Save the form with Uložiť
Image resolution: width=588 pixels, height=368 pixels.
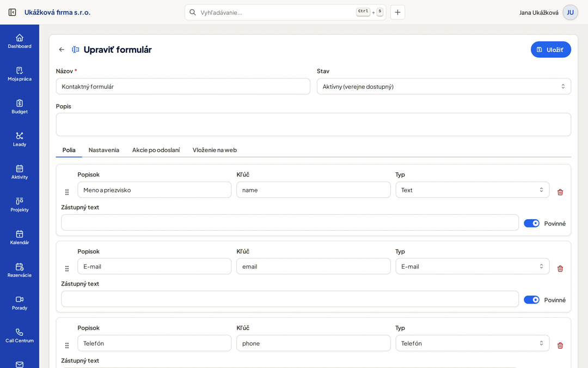pos(550,50)
